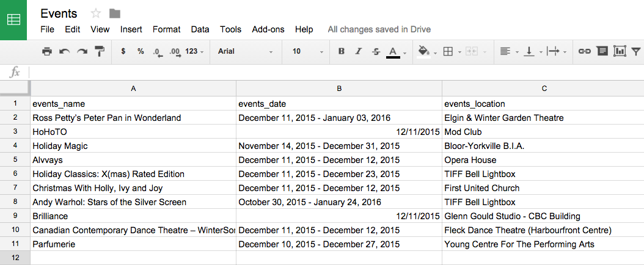Screen dimensions: 644x265
Task: Open the Data menu
Action: [x=200, y=29]
